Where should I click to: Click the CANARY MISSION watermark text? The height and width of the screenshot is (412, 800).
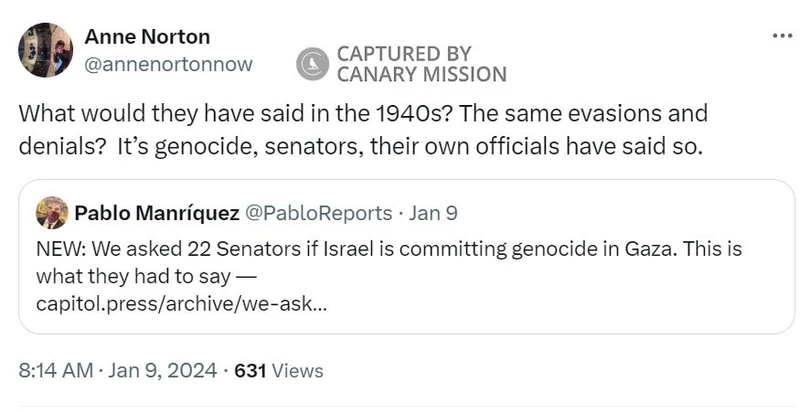click(x=421, y=74)
